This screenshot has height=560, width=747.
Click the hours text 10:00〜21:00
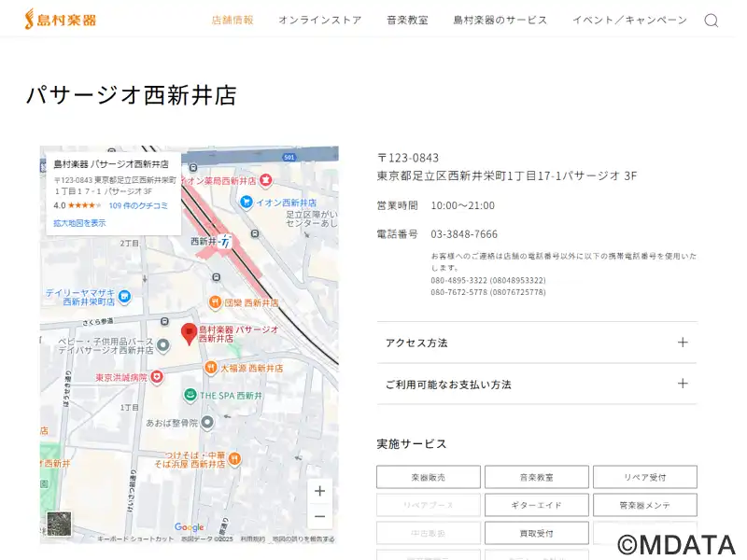point(462,205)
